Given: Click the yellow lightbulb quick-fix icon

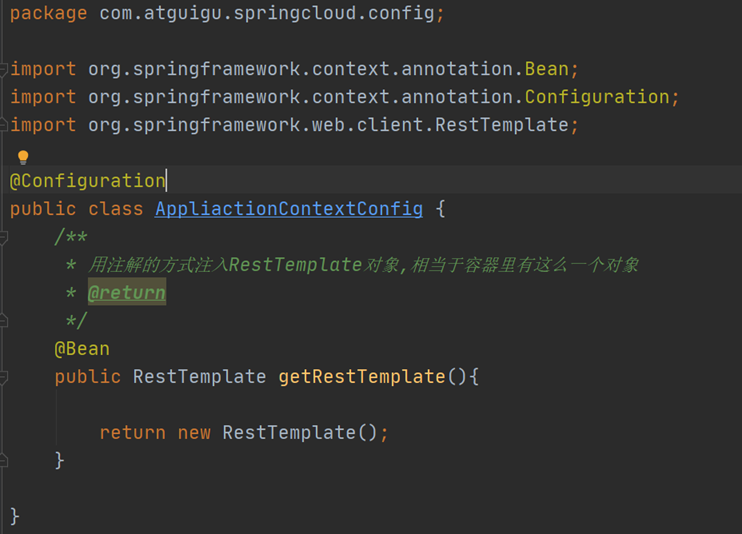Looking at the screenshot, I should 23,157.
